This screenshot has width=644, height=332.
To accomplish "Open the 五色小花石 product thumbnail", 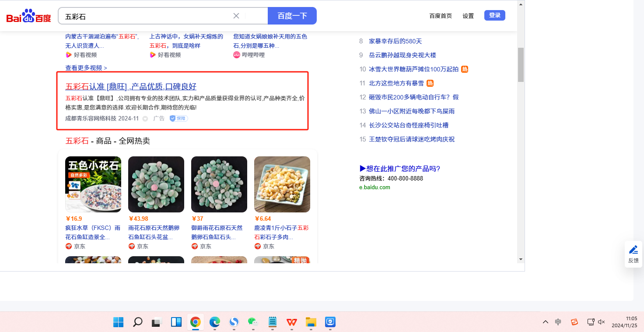I will click(93, 184).
